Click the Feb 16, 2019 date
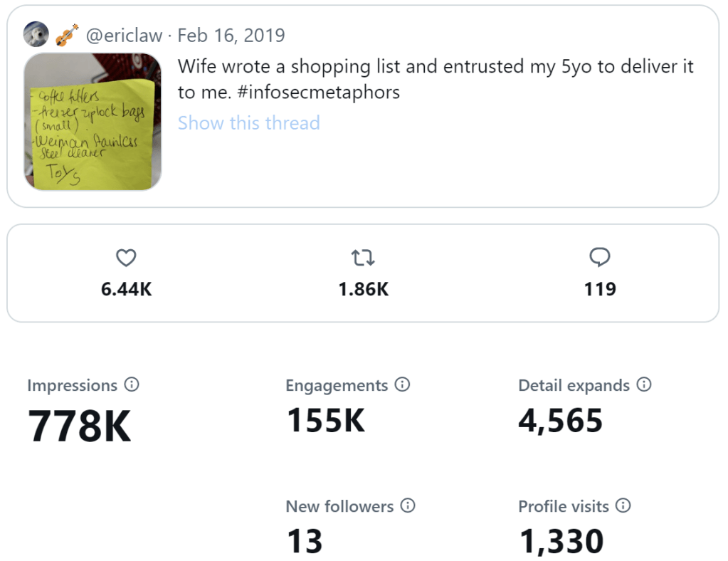 pyautogui.click(x=231, y=35)
